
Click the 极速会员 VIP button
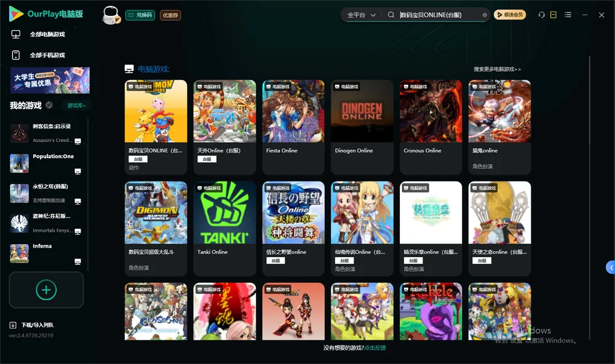click(x=509, y=15)
